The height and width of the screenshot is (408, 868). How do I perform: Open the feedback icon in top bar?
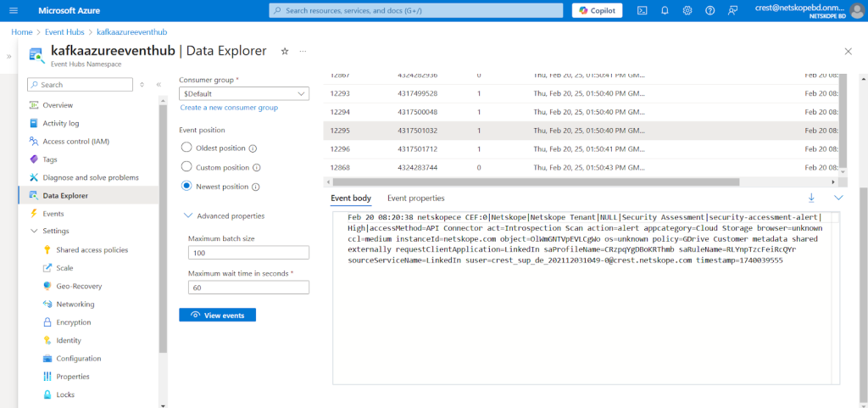coord(733,10)
